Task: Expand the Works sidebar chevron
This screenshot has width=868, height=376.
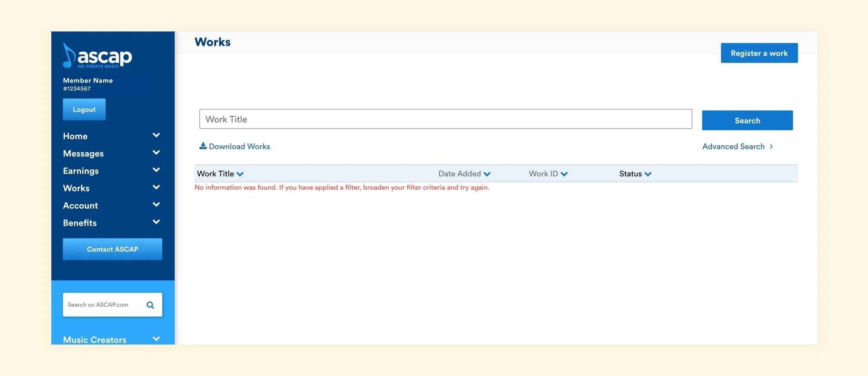Action: 156,187
